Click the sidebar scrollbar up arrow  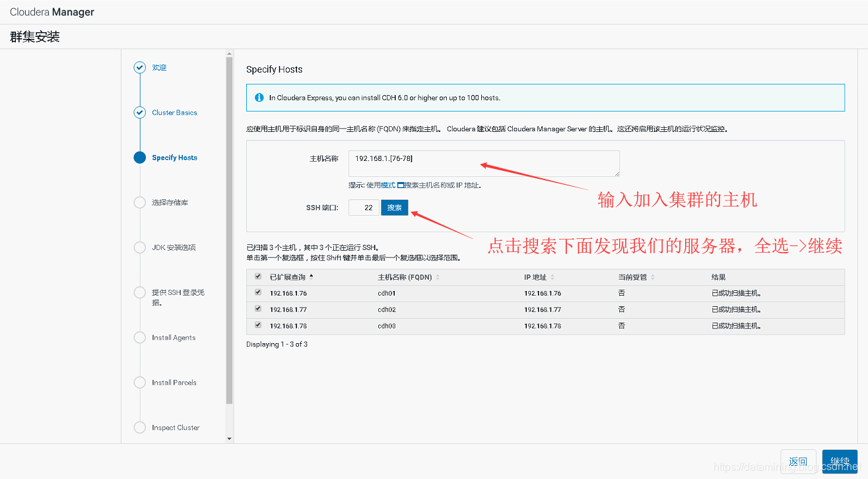point(229,54)
